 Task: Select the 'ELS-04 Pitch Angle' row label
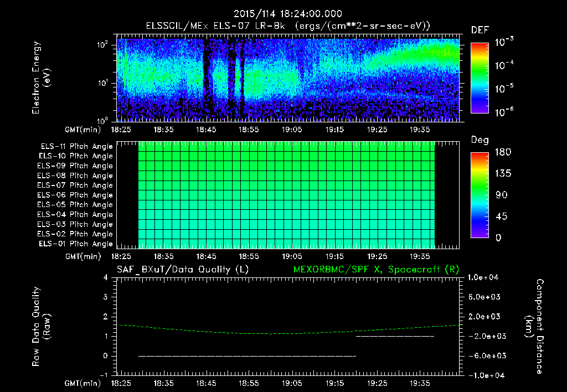(x=75, y=214)
